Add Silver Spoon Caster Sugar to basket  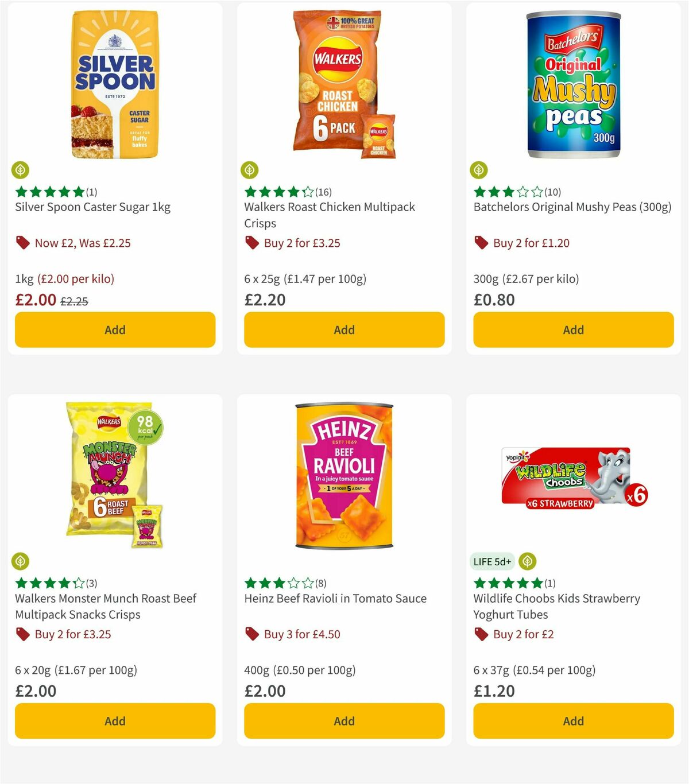(115, 330)
